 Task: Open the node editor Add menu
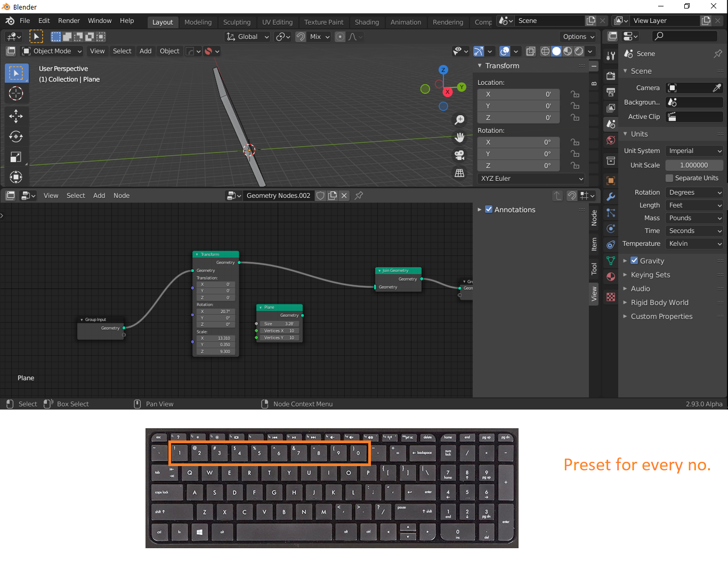pos(99,196)
